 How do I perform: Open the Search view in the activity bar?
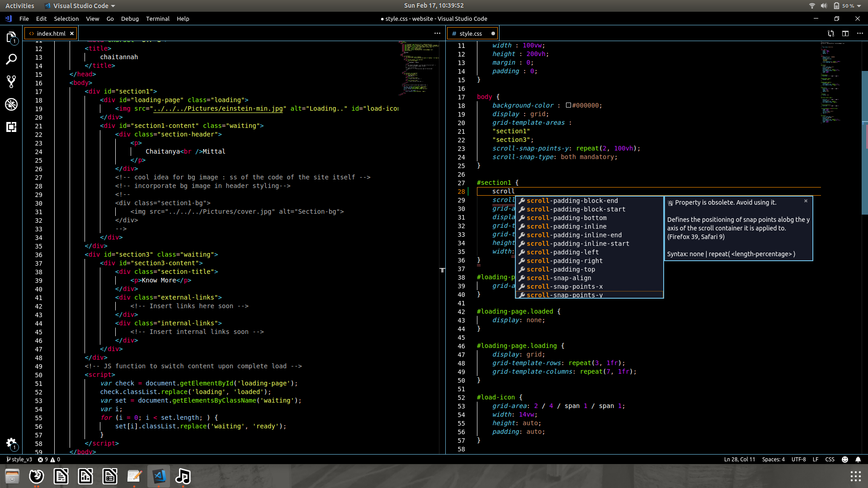point(11,59)
